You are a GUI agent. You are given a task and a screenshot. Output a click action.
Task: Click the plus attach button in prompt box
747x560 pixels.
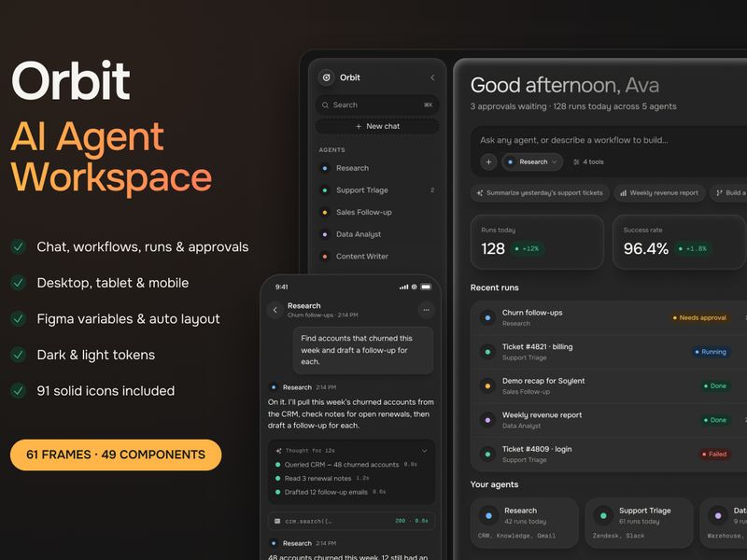pos(488,161)
